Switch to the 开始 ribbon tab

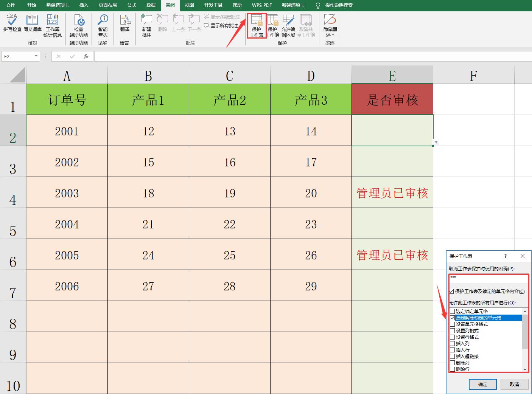point(31,5)
